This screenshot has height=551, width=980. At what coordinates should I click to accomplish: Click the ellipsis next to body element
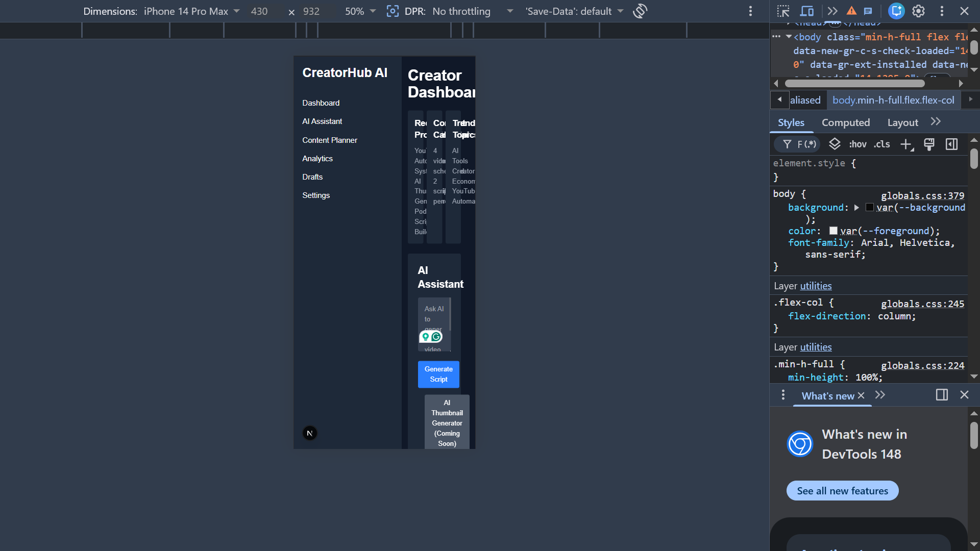776,36
